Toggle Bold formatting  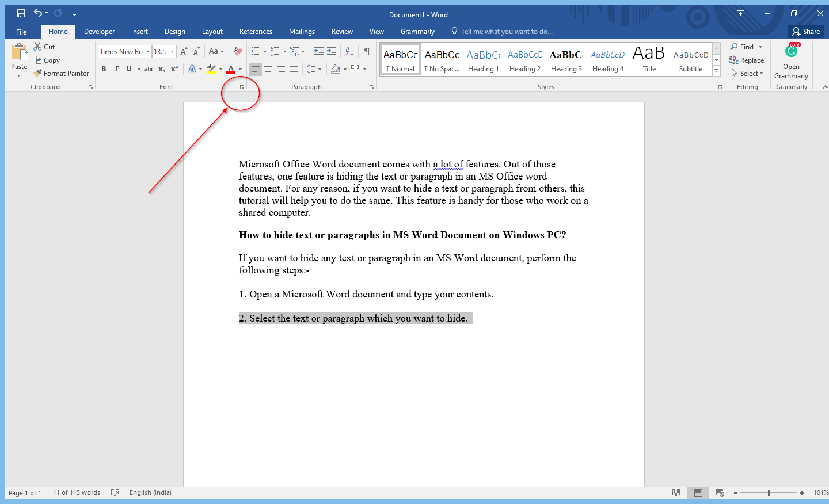point(104,69)
